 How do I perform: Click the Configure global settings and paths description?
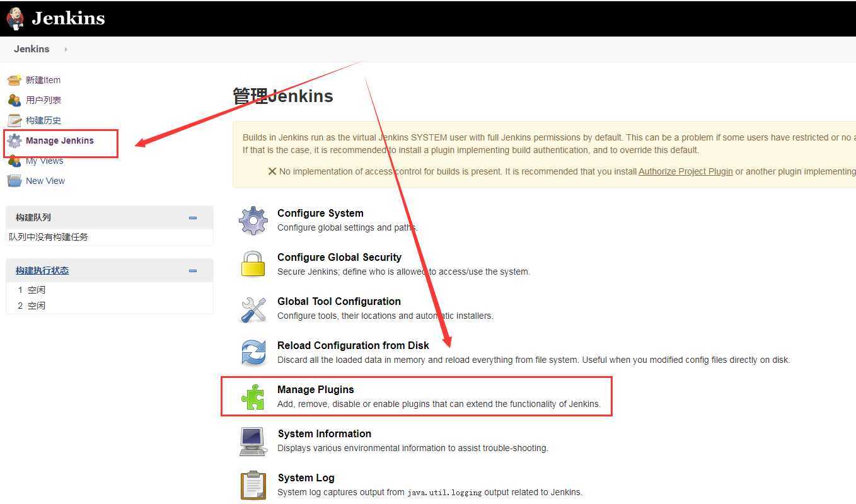(x=347, y=227)
